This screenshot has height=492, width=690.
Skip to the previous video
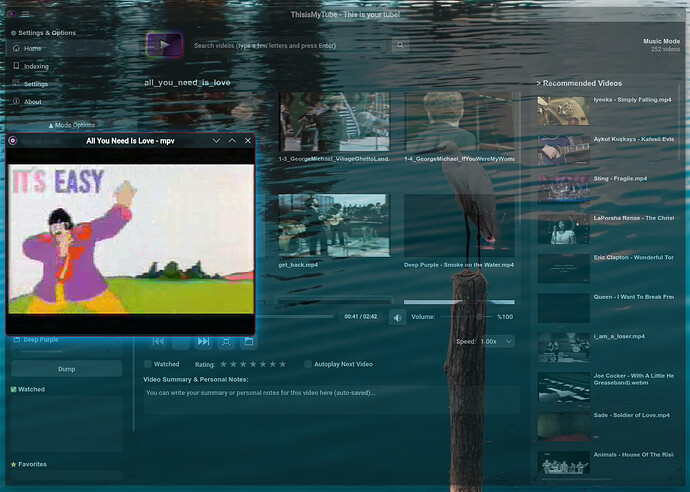point(158,341)
